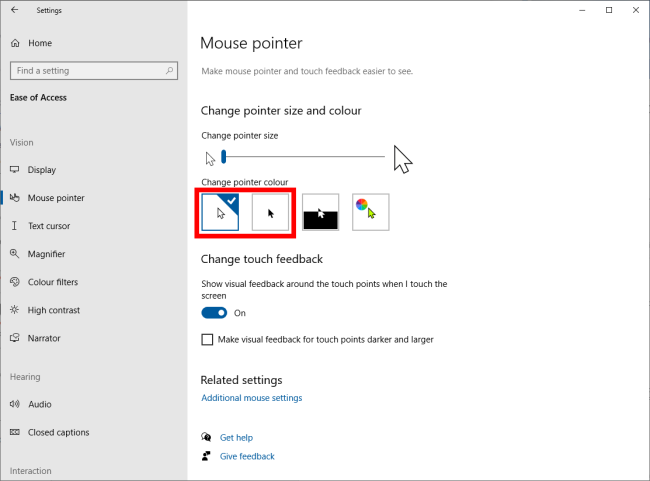Turn off the touch visual feedback toggle
Image resolution: width=650 pixels, height=481 pixels.
[x=214, y=313]
